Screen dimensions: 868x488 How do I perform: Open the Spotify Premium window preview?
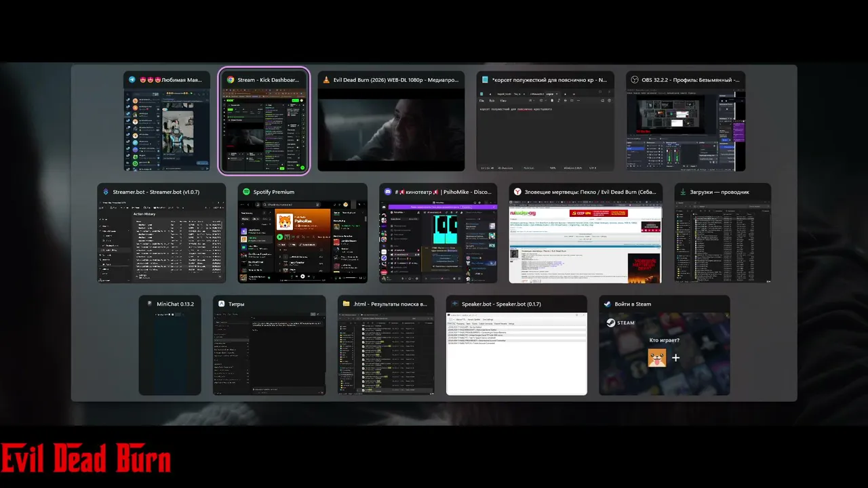[302, 243]
